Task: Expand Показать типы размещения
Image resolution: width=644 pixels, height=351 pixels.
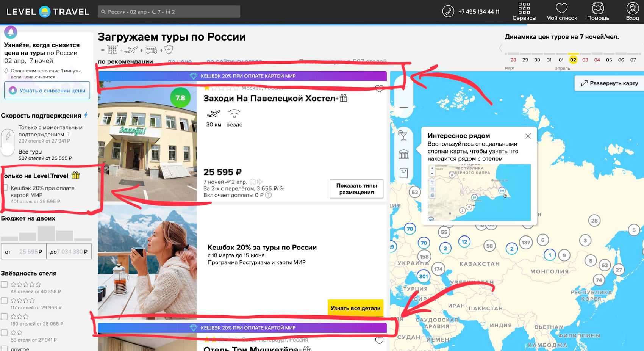Action: pos(356,189)
